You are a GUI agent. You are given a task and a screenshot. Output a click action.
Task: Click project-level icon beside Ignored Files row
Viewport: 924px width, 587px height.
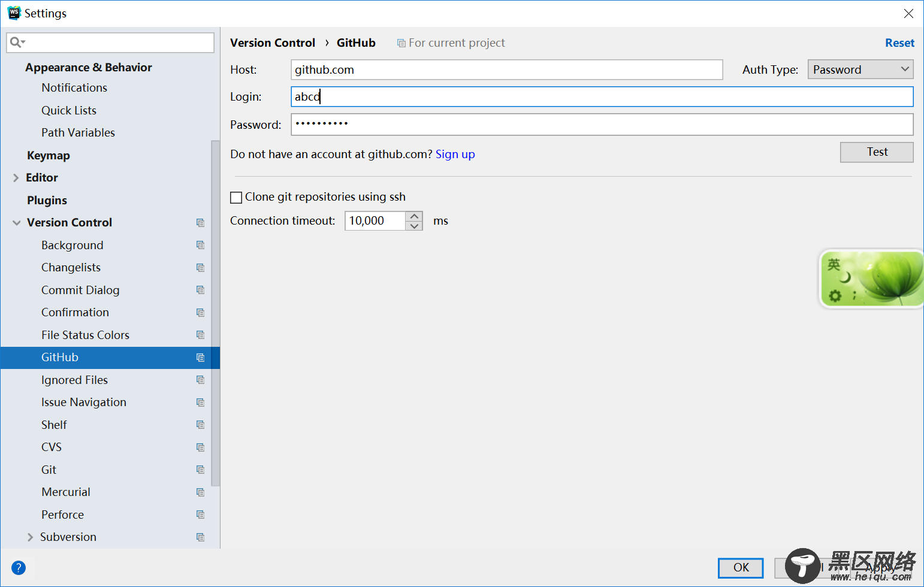[201, 380]
